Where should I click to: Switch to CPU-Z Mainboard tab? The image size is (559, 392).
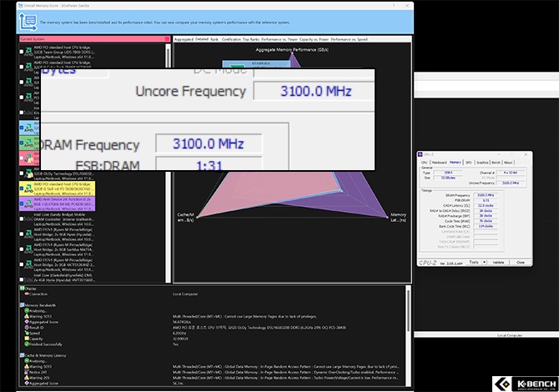click(x=439, y=163)
